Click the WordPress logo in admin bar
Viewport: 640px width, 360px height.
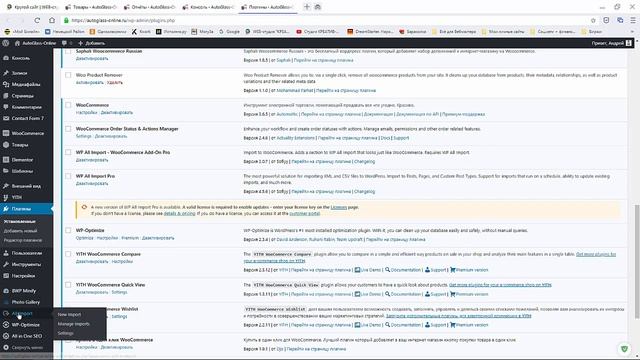pos(6,43)
